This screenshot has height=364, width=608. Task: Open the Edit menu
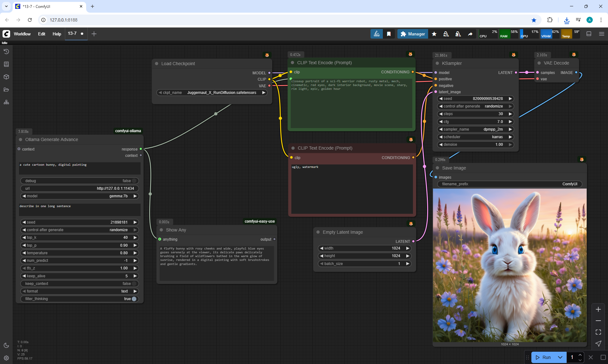click(x=41, y=34)
